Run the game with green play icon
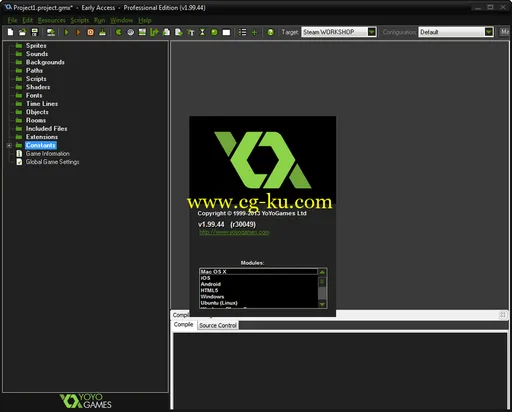The width and height of the screenshot is (512, 412). pos(66,32)
